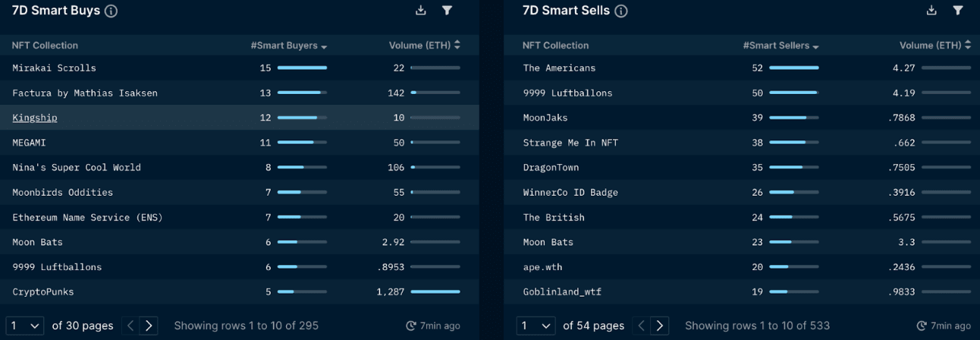Go to next page of Smart Buys
The image size is (980, 340).
click(149, 326)
